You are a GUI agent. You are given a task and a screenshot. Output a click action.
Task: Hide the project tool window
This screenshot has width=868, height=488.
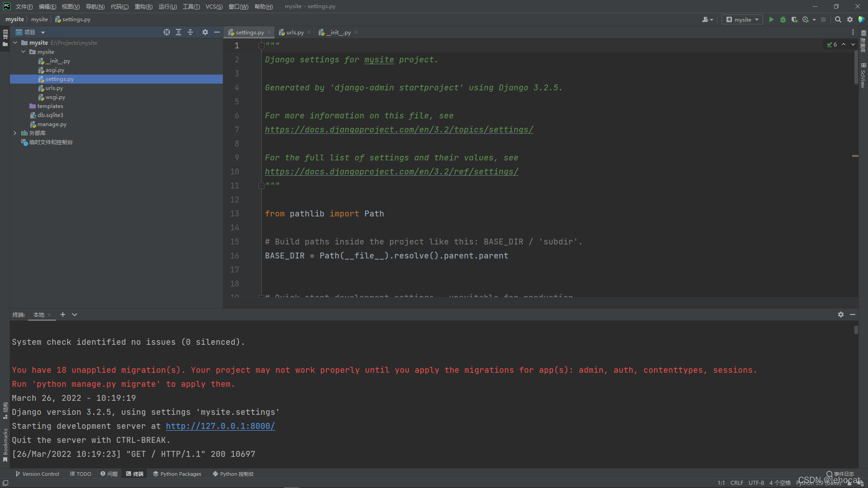click(x=217, y=32)
